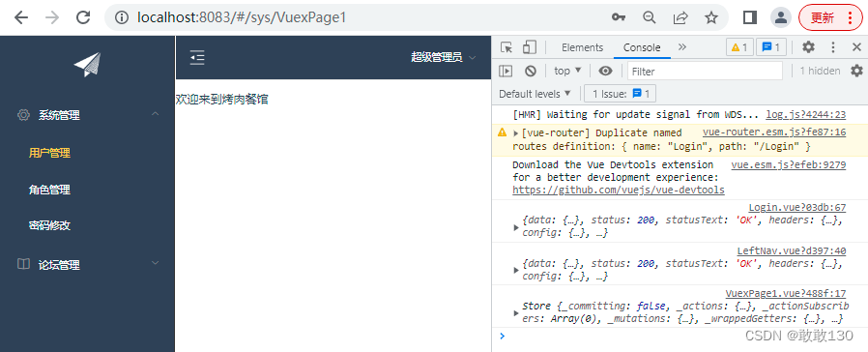Screen dimensions: 868x352
Task: Click the 1 hidden text
Action: click(820, 71)
